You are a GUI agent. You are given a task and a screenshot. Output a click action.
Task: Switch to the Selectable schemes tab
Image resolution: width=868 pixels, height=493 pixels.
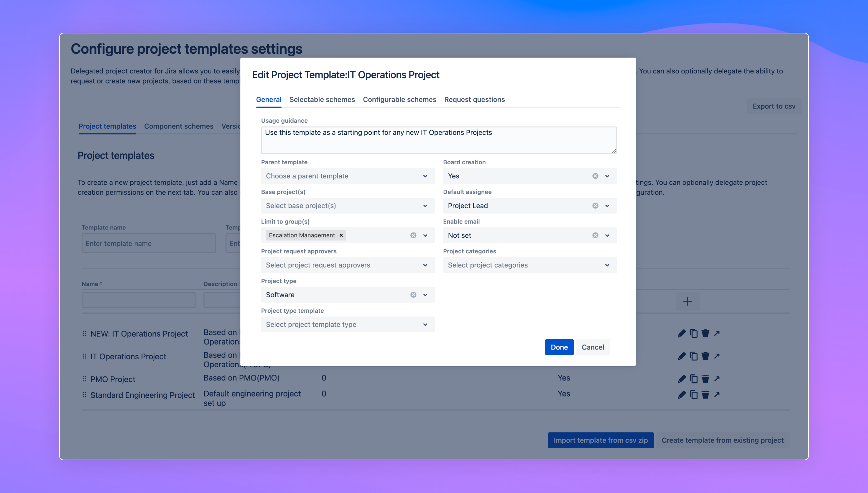point(322,99)
